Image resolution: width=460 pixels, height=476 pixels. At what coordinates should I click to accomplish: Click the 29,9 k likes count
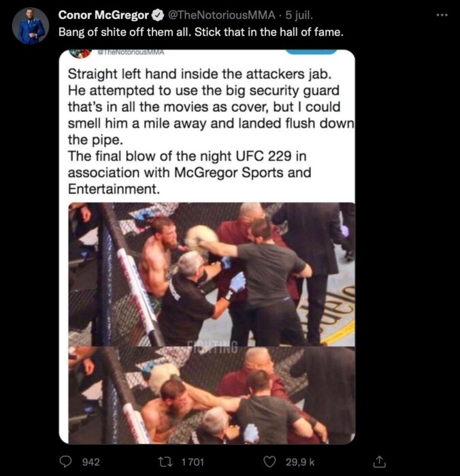300,462
